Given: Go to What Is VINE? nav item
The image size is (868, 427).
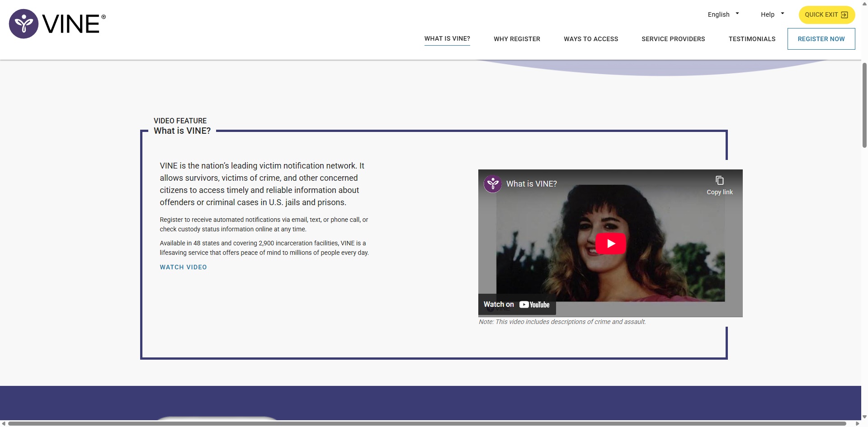Looking at the screenshot, I should click(447, 39).
